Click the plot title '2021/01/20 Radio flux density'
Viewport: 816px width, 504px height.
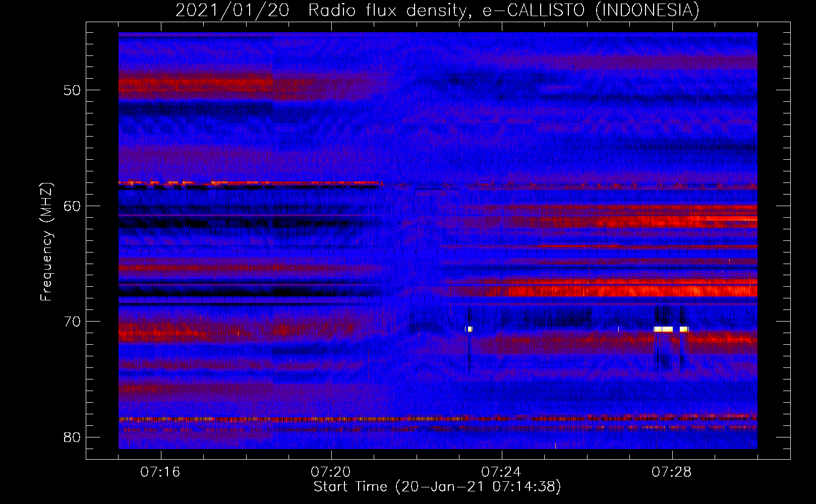pyautogui.click(x=321, y=11)
